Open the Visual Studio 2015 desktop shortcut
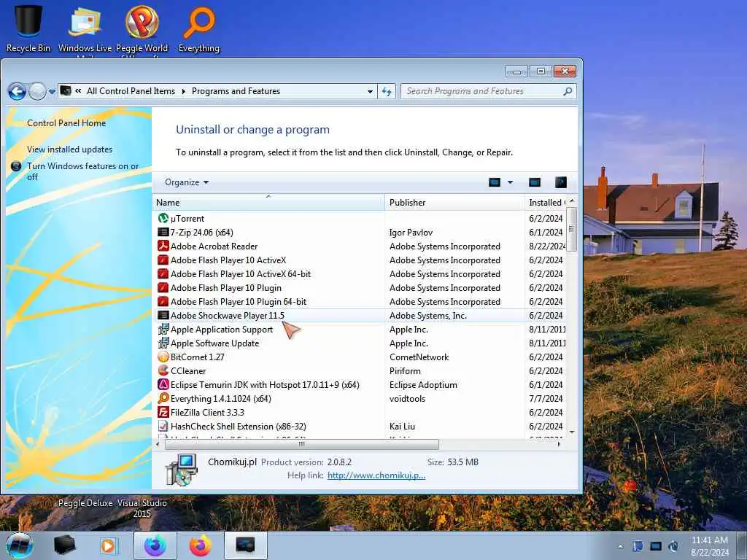The height and width of the screenshot is (560, 747). pos(142,508)
